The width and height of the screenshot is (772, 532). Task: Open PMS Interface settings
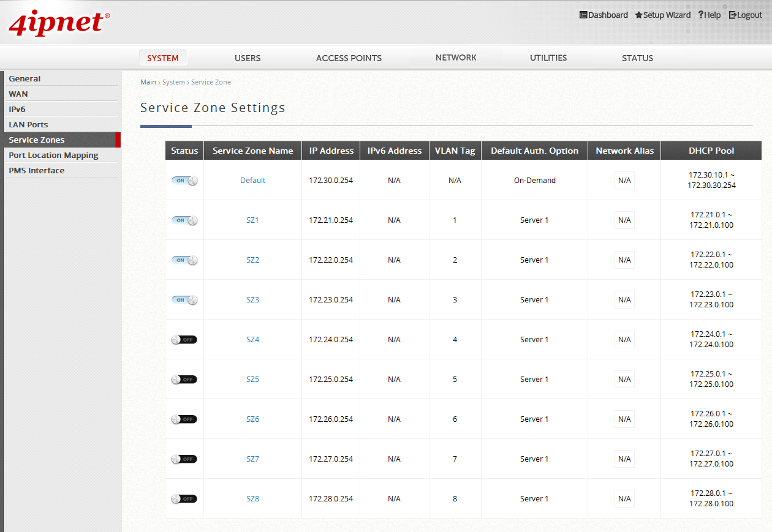[37, 170]
